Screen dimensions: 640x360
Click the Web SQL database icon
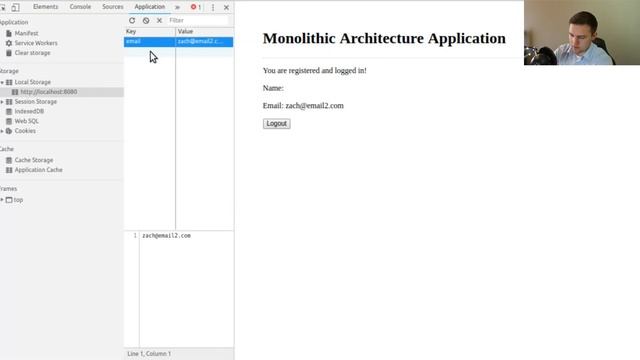tap(9, 121)
